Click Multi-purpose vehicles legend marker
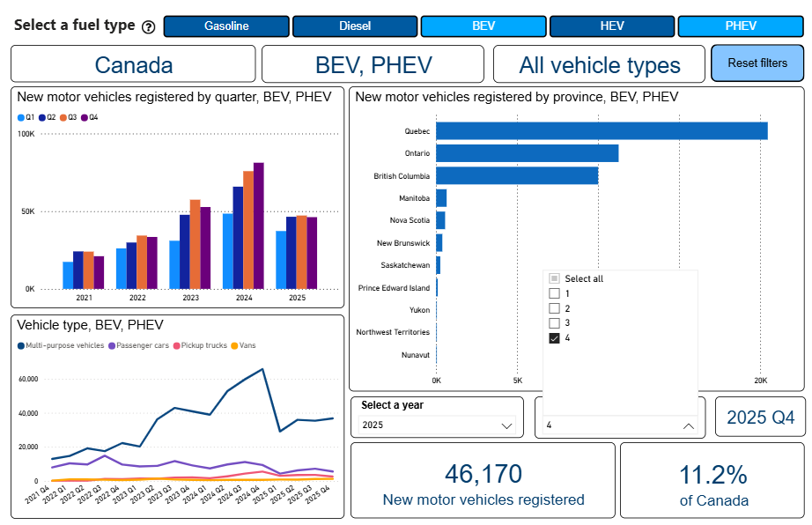The image size is (812, 525). tap(20, 345)
